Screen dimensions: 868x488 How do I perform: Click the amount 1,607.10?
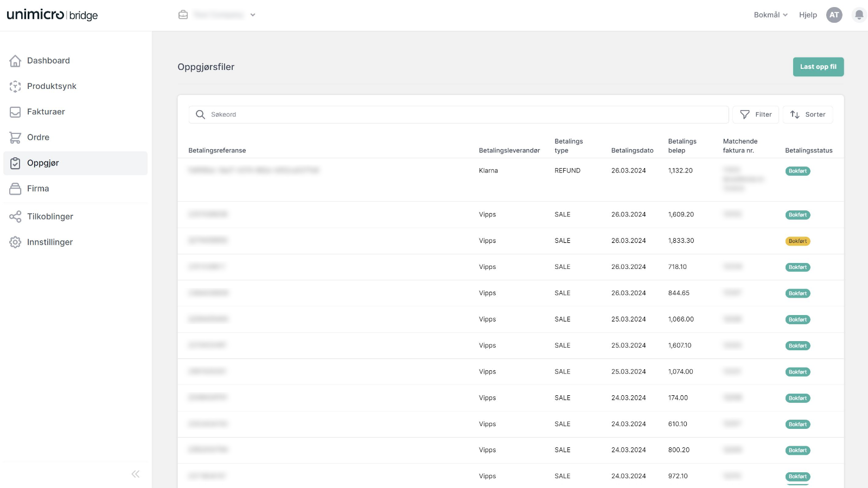click(680, 345)
